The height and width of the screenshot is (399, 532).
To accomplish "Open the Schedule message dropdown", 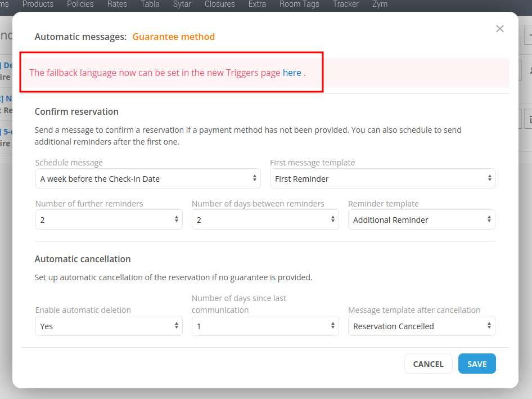I will [x=147, y=179].
